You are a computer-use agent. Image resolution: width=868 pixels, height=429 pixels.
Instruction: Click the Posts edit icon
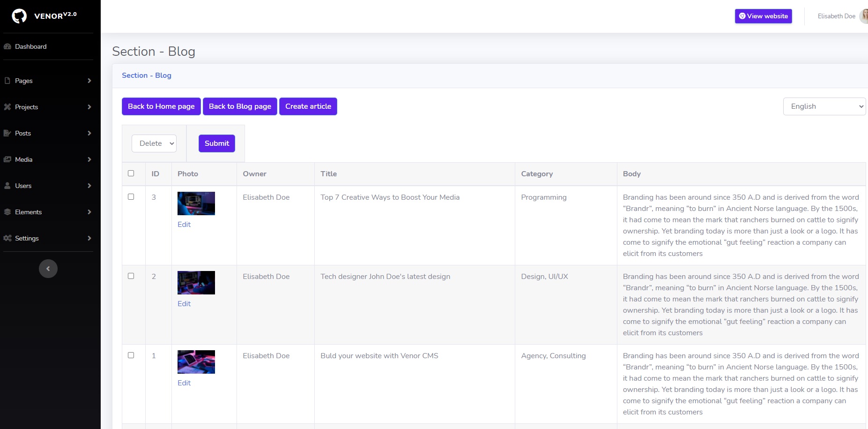(x=7, y=133)
